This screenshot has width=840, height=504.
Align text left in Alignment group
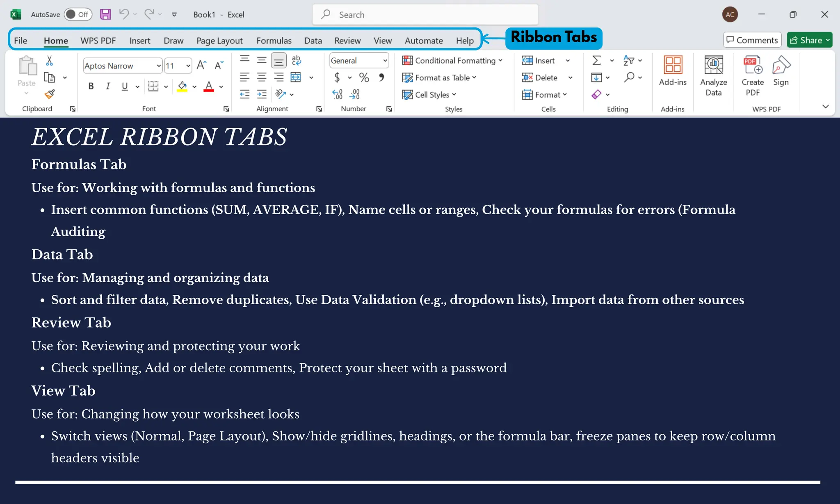click(245, 77)
